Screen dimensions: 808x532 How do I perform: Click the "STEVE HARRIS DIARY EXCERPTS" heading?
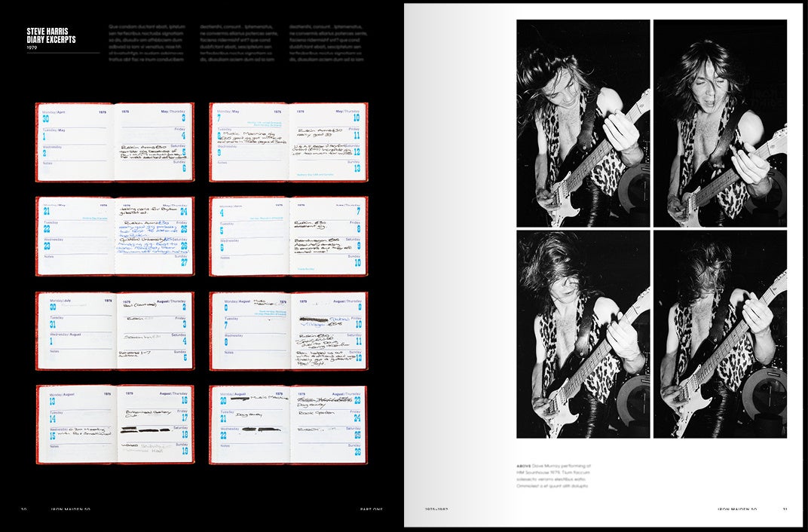point(51,35)
